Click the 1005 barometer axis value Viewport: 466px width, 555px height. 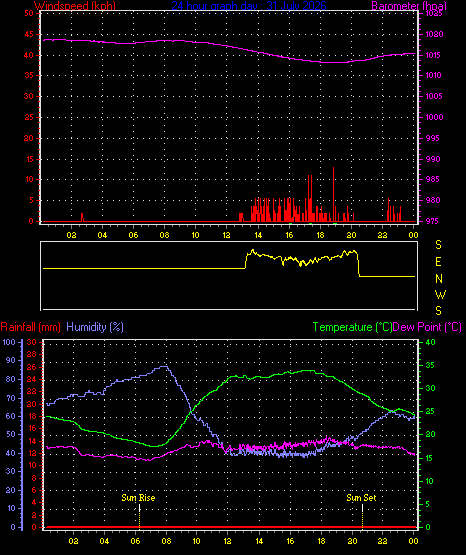coord(434,96)
